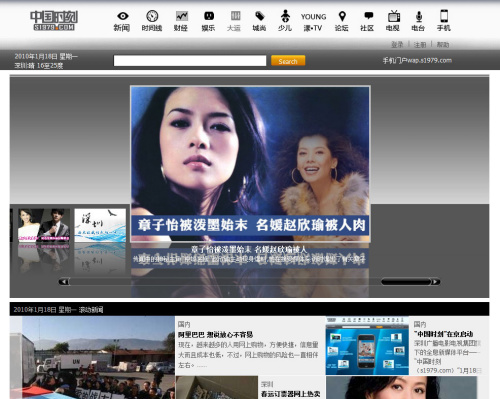Open the 手机门户 wap.s1979.com link
This screenshot has width=500, height=399.
click(x=417, y=60)
